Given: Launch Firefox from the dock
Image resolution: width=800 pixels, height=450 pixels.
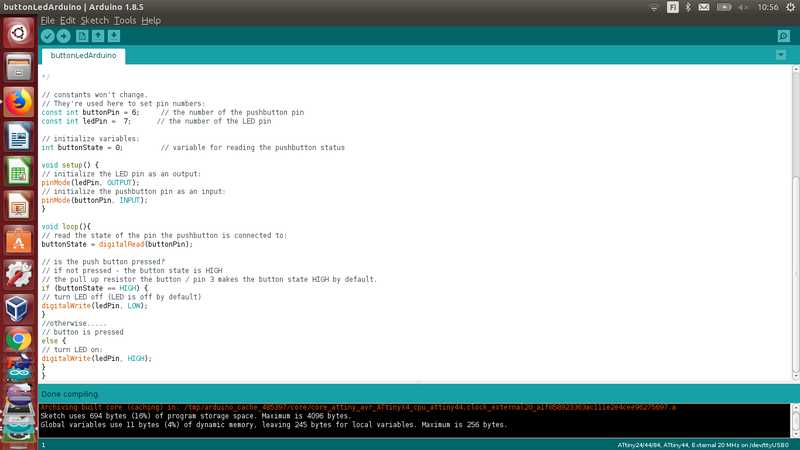Looking at the screenshot, I should tap(18, 102).
